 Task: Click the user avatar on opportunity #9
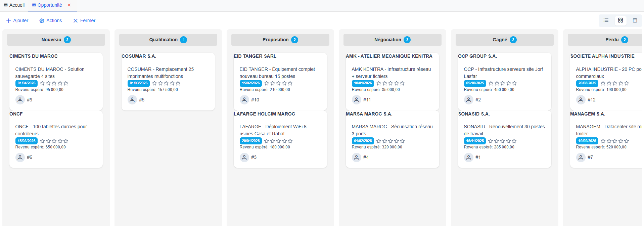tap(20, 100)
